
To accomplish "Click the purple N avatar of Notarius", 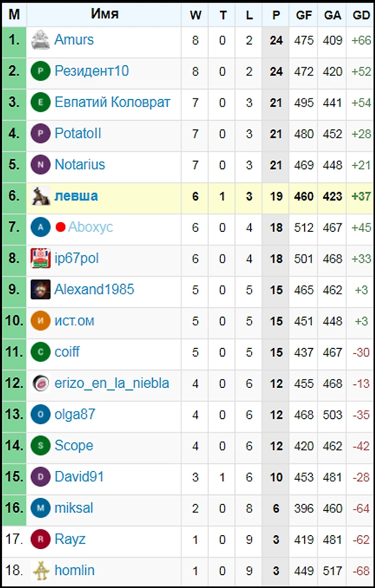I will [x=41, y=165].
